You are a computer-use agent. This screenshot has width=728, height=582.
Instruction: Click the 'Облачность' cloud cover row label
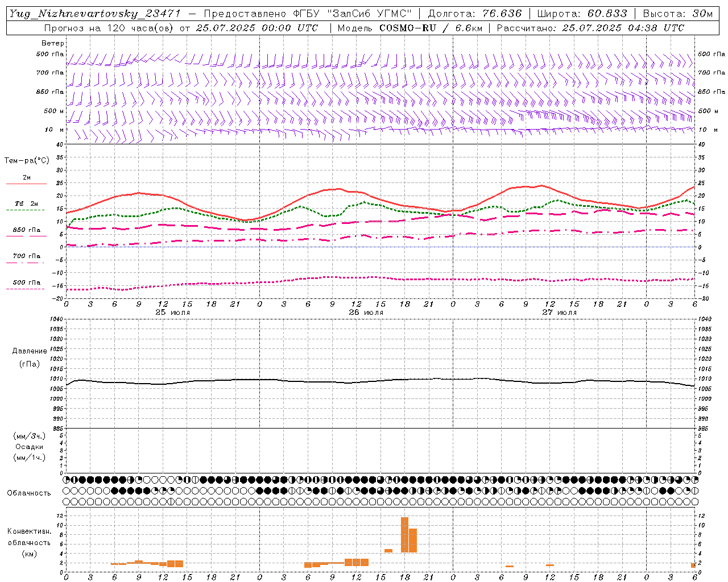tap(29, 493)
